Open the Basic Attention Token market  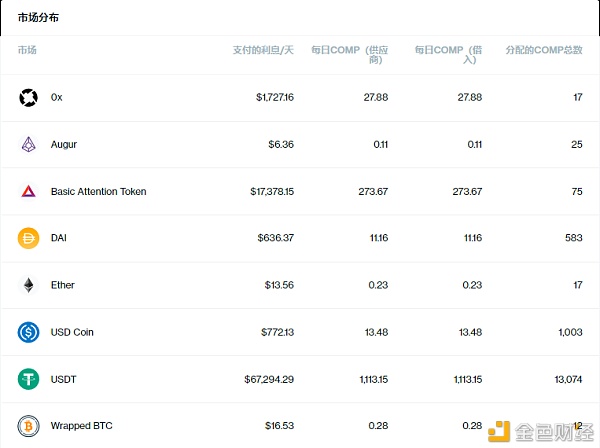click(x=98, y=191)
